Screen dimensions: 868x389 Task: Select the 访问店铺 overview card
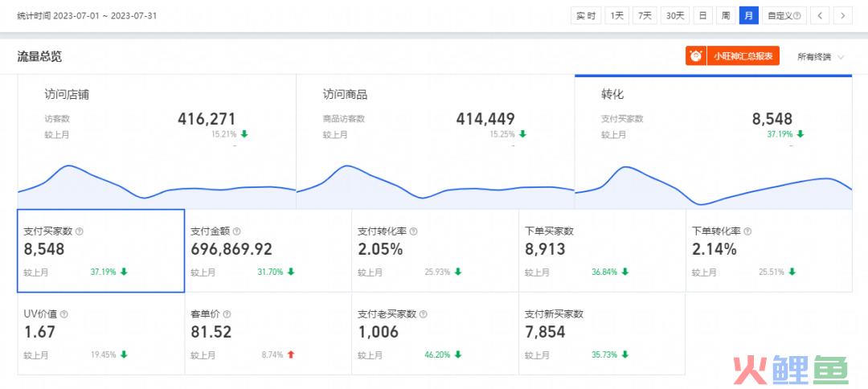coord(157,141)
